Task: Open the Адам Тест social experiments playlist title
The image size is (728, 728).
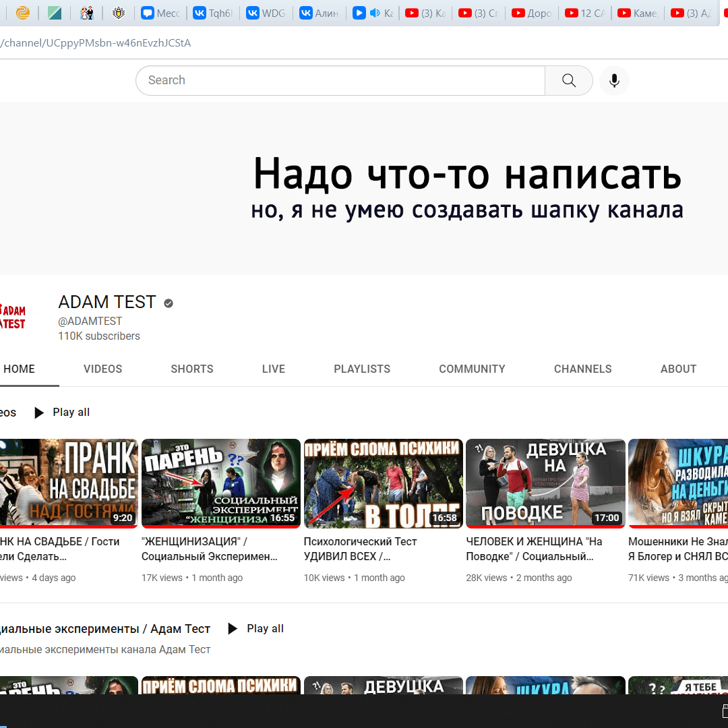Action: (x=105, y=629)
